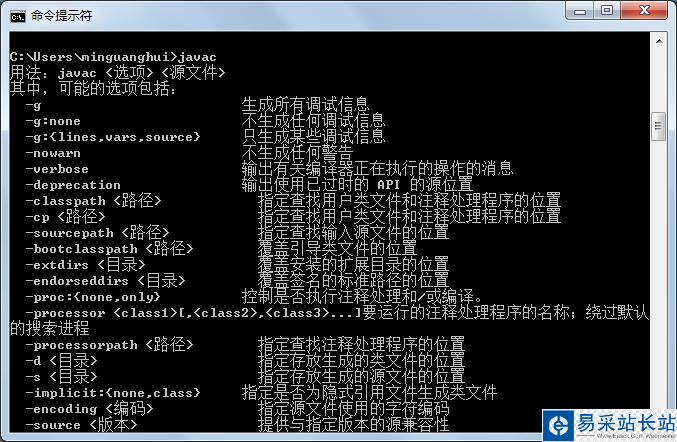The height and width of the screenshot is (442, 677).
Task: Click the -implicit:{none,class} option
Action: pyautogui.click(x=113, y=393)
